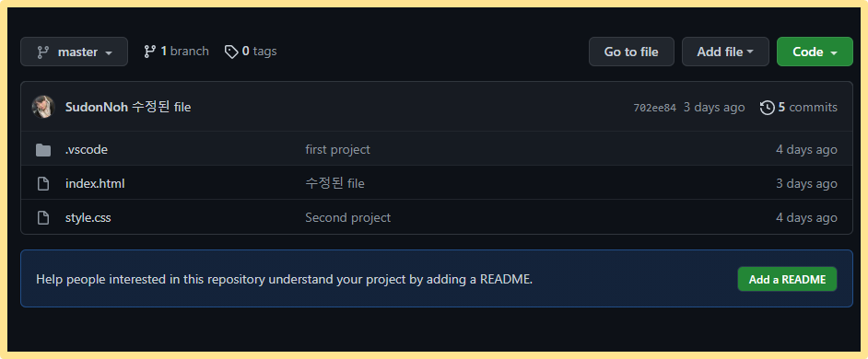Open the SudonNoh author link
Screen dimensions: 868x359
tap(97, 108)
